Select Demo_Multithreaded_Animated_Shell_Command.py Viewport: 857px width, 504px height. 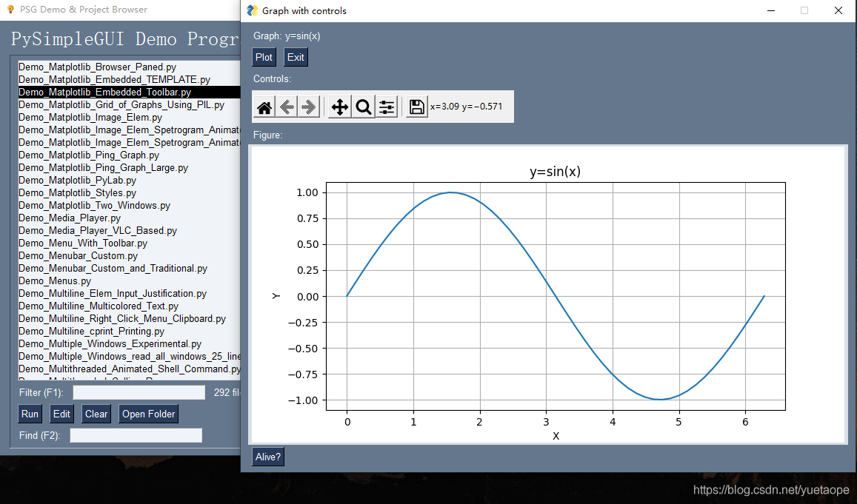(129, 369)
